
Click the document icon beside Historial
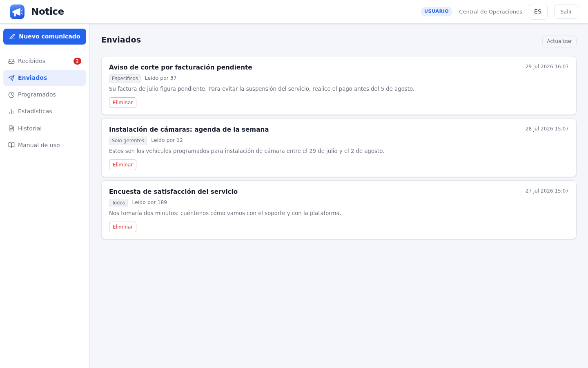tap(11, 128)
